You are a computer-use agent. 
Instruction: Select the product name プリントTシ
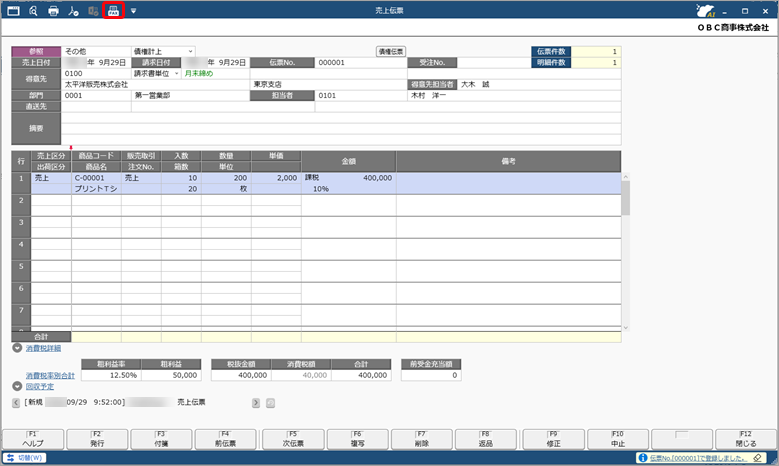96,189
